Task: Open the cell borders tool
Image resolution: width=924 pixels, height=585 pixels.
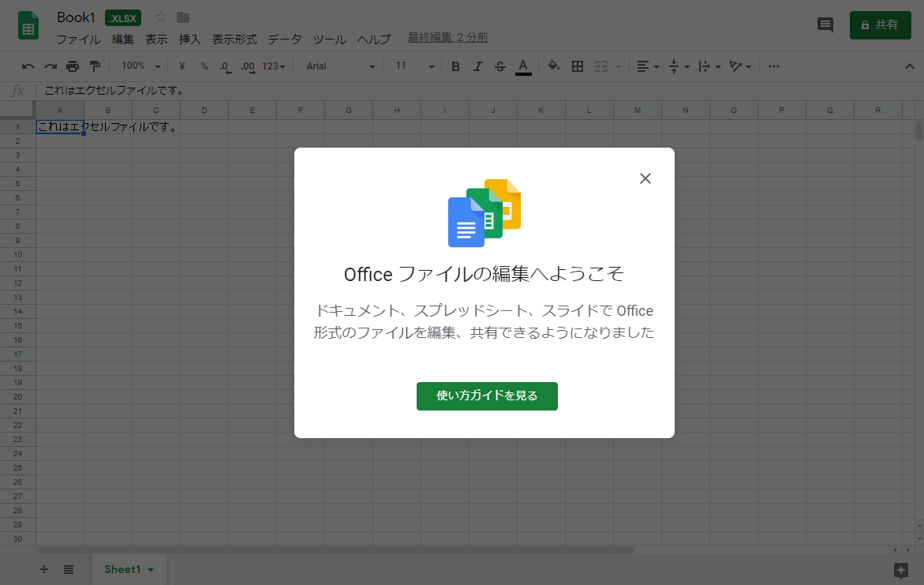Action: tap(578, 66)
